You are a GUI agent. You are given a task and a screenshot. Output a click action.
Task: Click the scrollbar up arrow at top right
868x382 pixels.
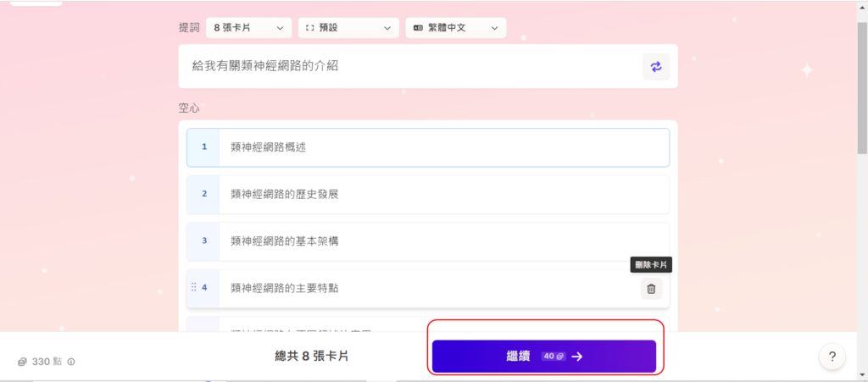tap(861, 5)
